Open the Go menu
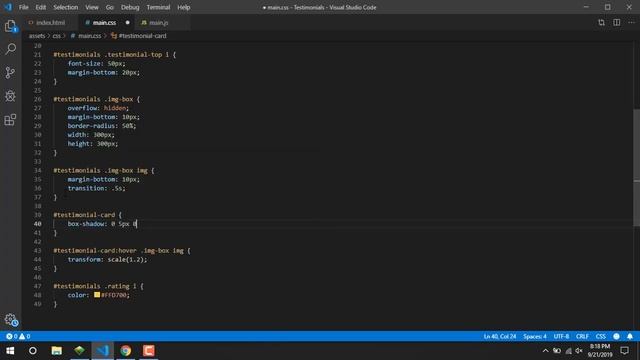 109,7
